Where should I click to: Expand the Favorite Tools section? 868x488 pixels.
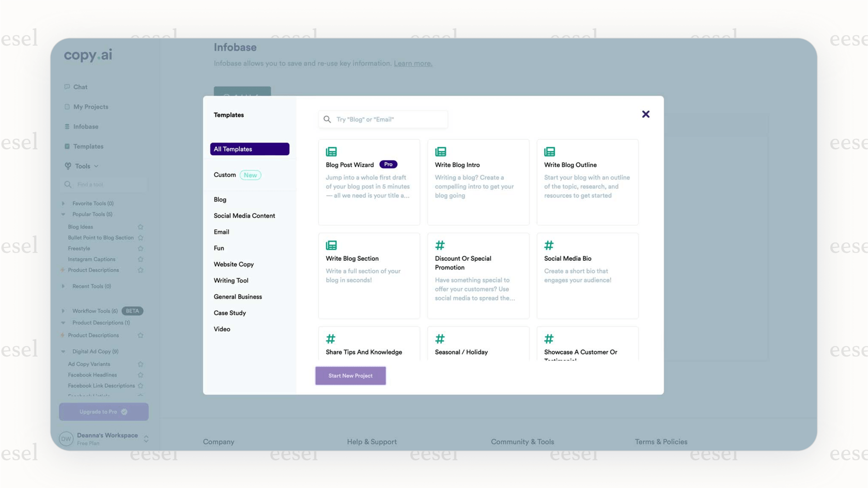click(63, 203)
